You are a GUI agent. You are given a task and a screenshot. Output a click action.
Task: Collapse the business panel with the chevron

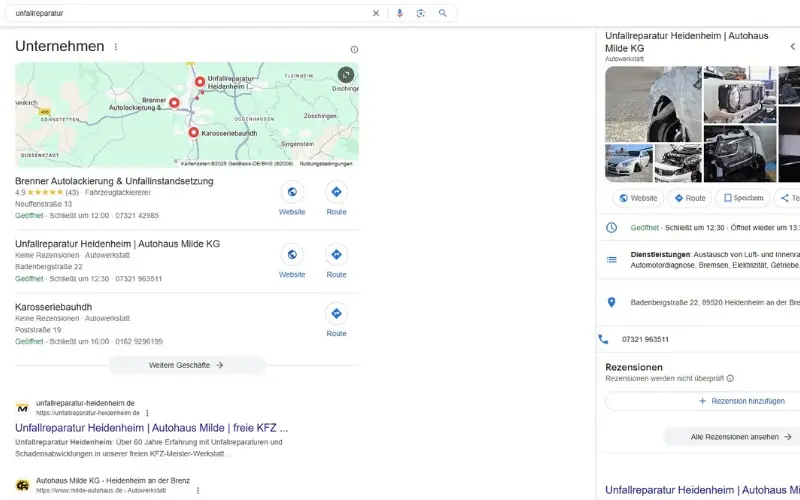point(792,46)
